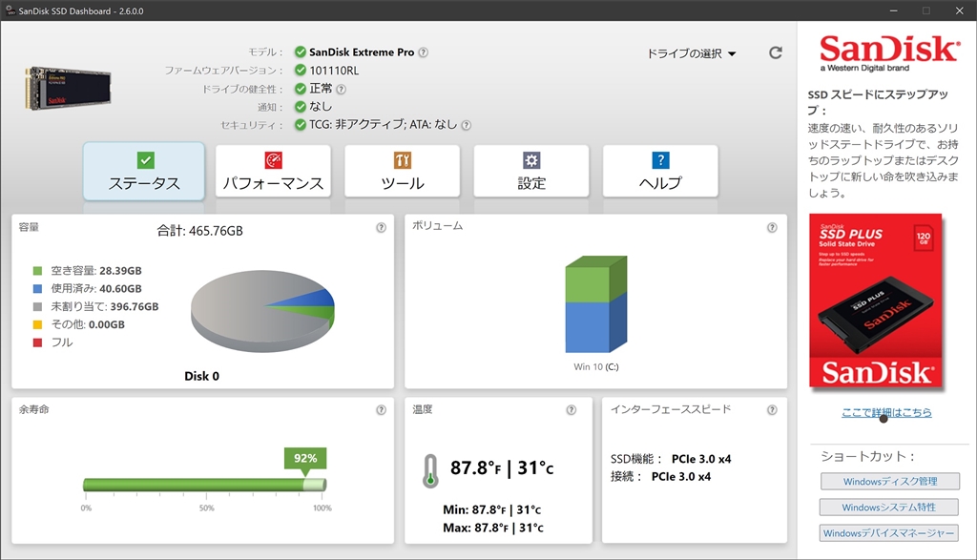
Task: Switch to the パフォーマンス tab
Action: [273, 172]
